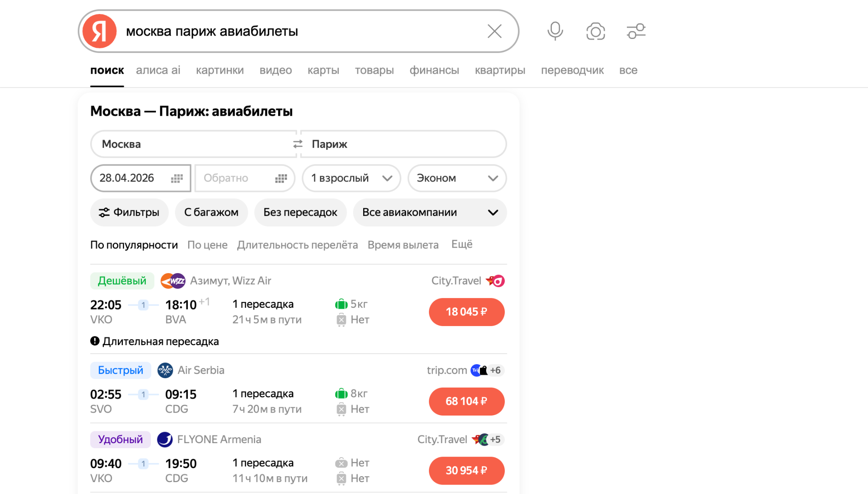
Task: Open calendar icon in Обратно field
Action: (x=281, y=179)
